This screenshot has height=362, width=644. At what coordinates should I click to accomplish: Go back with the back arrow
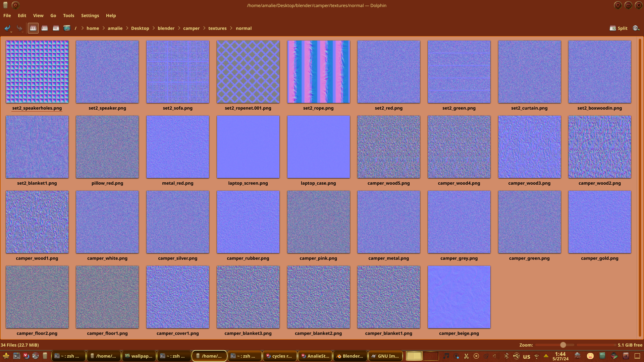7,28
